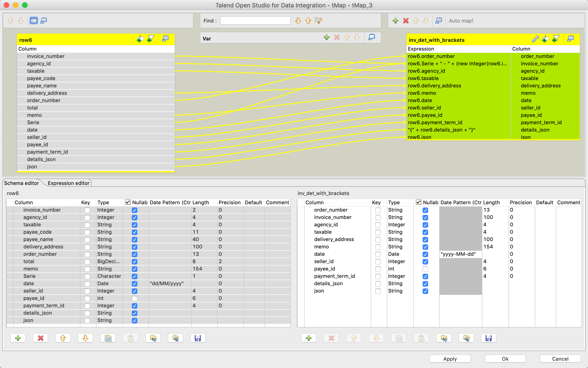Remove output table red X icon

pyautogui.click(x=406, y=21)
